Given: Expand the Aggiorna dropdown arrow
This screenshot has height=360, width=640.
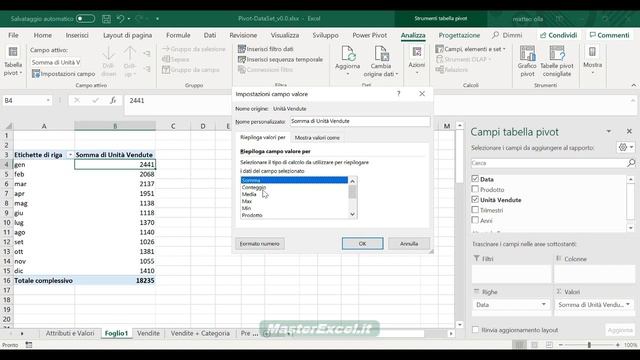Looking at the screenshot, I should point(347,74).
